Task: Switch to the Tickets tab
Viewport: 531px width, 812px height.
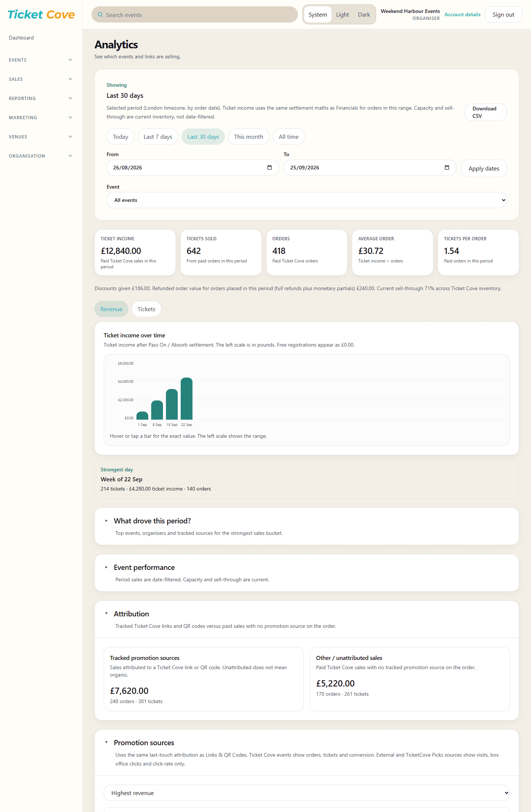Action: [146, 309]
